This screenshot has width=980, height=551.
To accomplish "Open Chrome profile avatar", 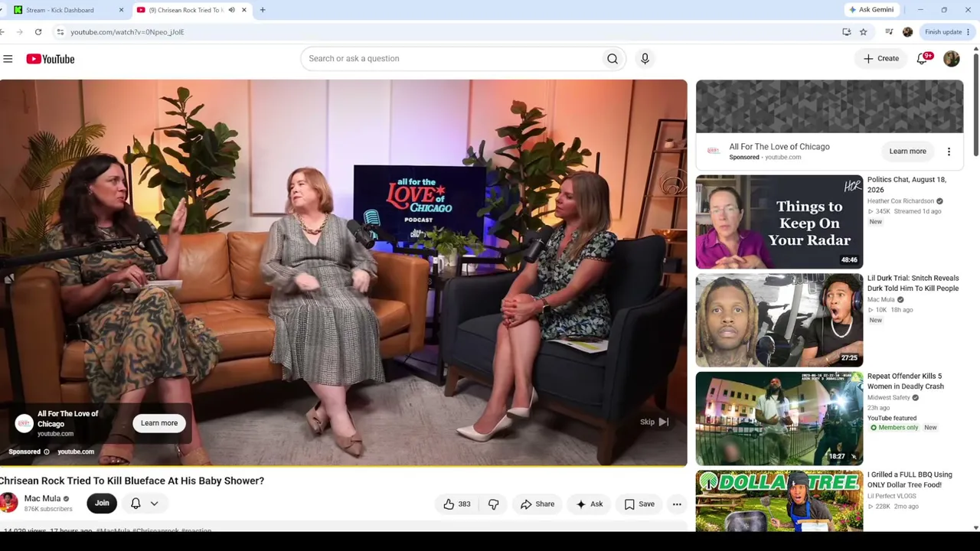I will coord(908,32).
